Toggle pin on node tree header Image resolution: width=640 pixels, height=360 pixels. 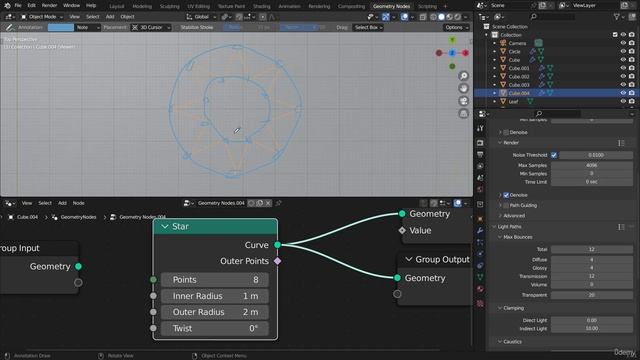[279, 203]
